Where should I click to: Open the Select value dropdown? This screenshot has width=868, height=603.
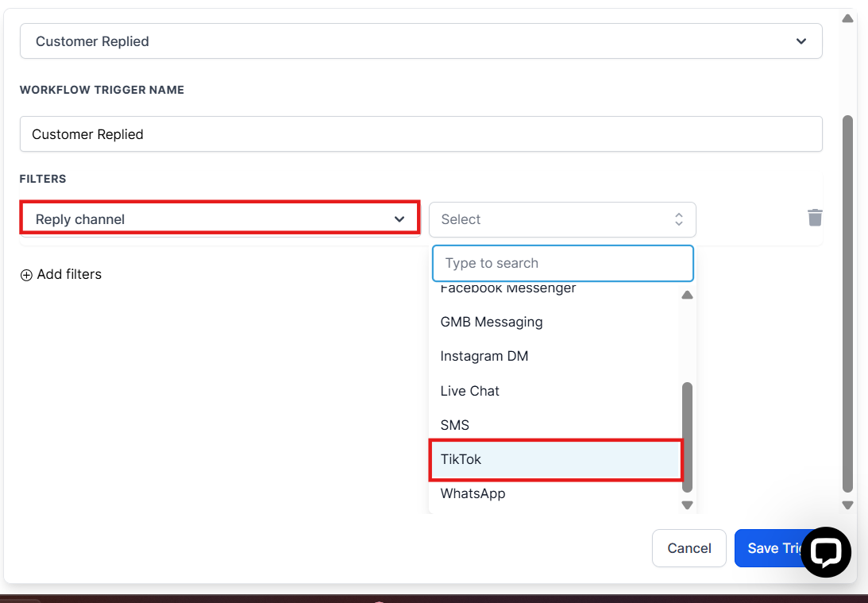[562, 219]
